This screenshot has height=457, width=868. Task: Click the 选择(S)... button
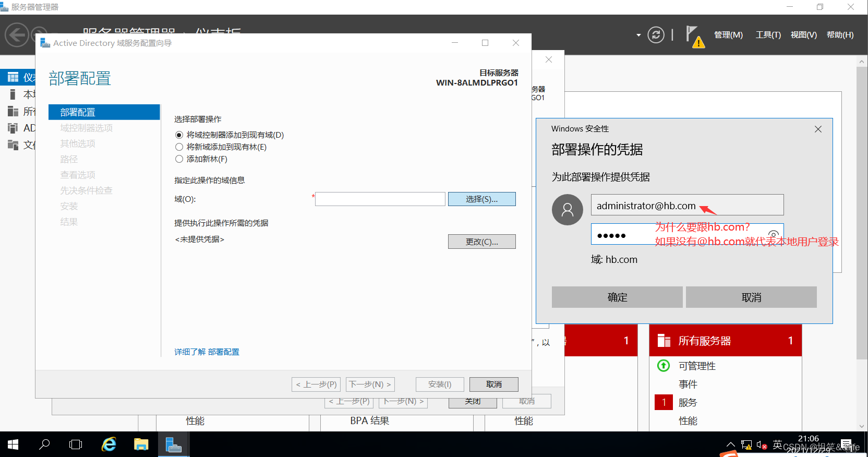482,199
